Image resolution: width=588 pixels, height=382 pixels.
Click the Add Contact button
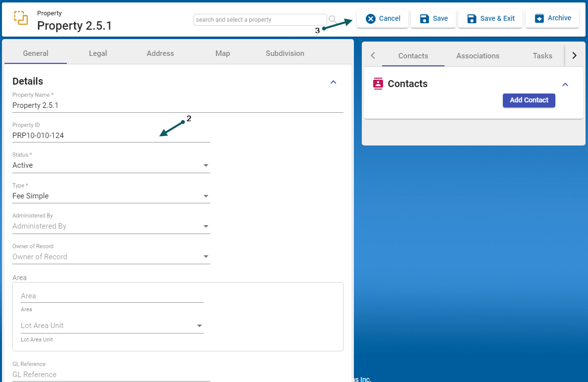529,100
